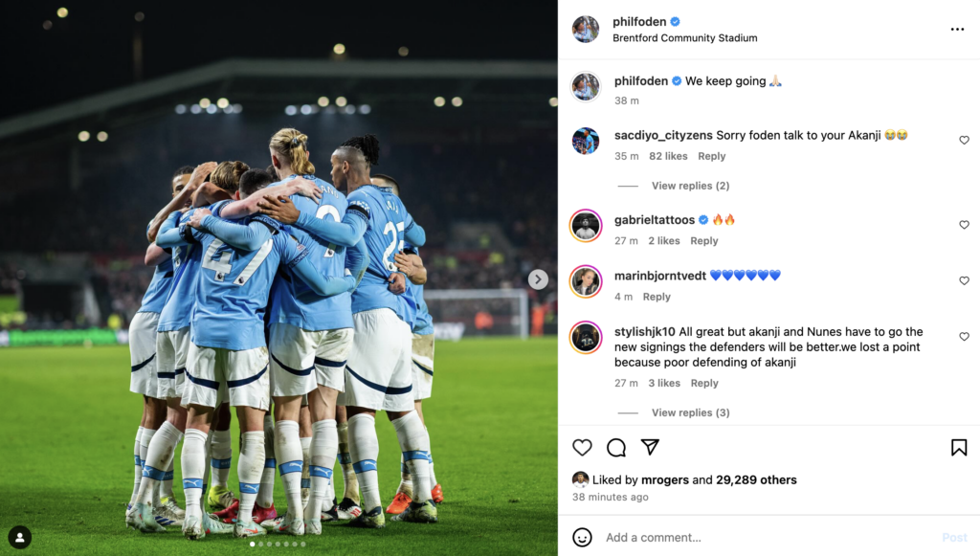Select the carousel pagination dots
The height and width of the screenshot is (556, 980).
click(x=278, y=545)
